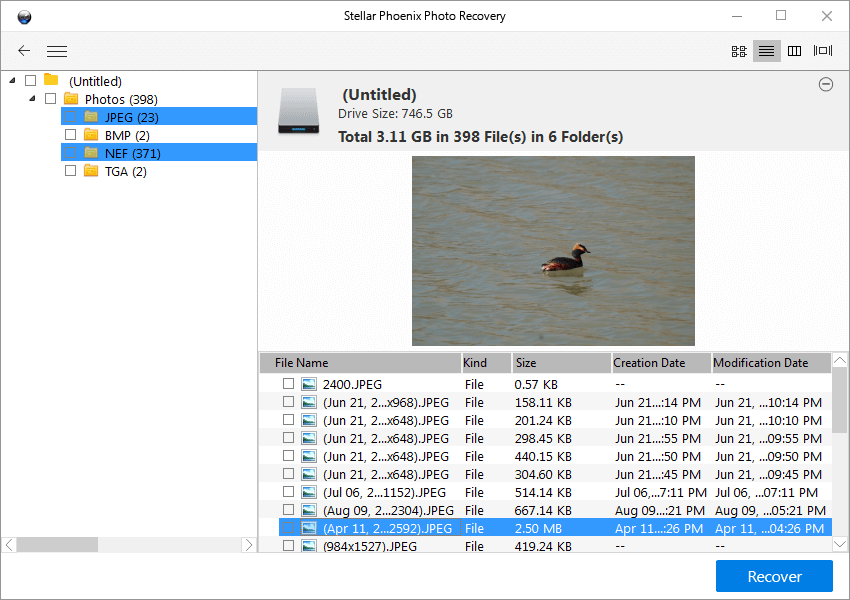Select the (Aug 09, 2...2304).JPEG file

coord(388,511)
